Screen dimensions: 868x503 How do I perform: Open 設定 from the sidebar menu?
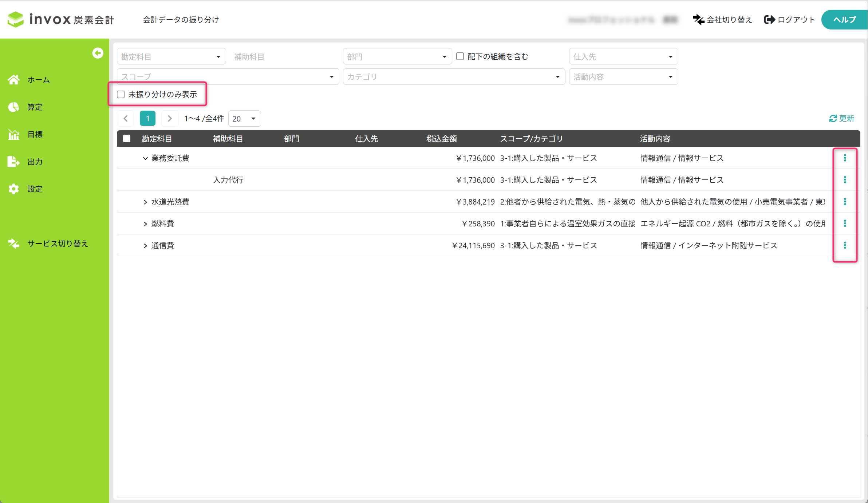(x=35, y=189)
